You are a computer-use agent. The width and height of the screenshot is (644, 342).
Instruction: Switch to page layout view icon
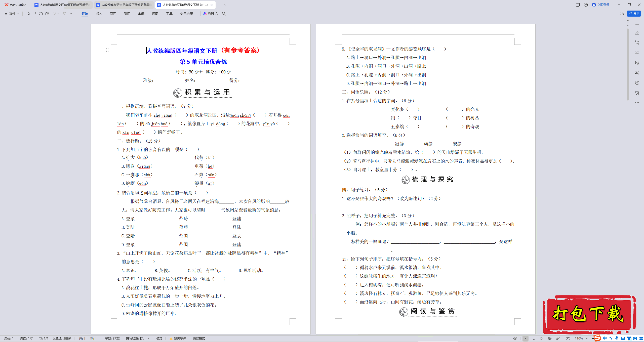coord(526,338)
